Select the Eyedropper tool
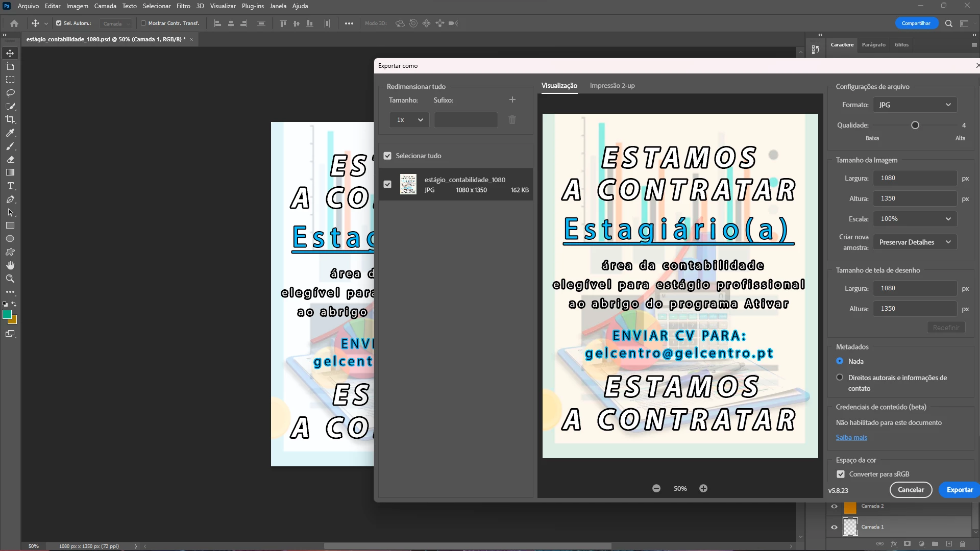Screen dimensions: 980x551 (x=10, y=133)
